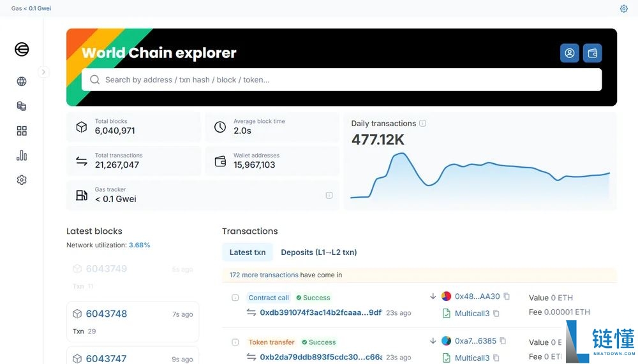This screenshot has width=638, height=364.
Task: Click the Total transactions value 21,267,047
Action: (117, 164)
